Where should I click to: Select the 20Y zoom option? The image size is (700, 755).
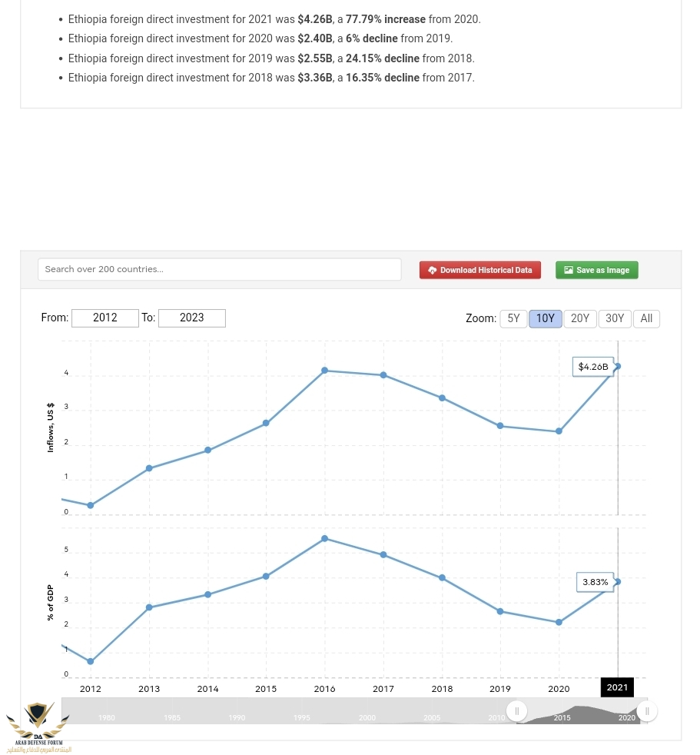(x=580, y=318)
